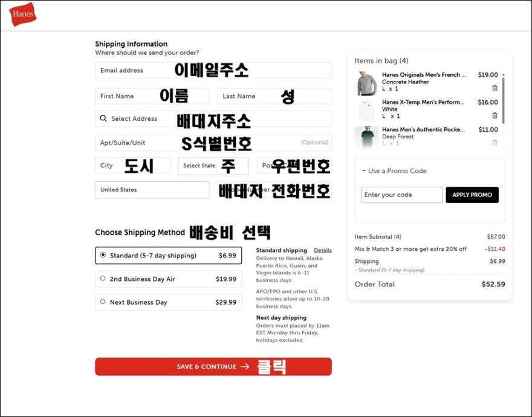Screen dimensions: 532x417
Task: Open Hanes Originals Men's French product title
Action: click(424, 75)
